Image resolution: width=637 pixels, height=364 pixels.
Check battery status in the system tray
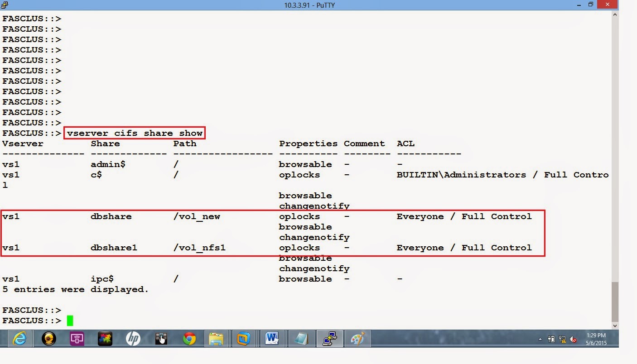pos(552,339)
